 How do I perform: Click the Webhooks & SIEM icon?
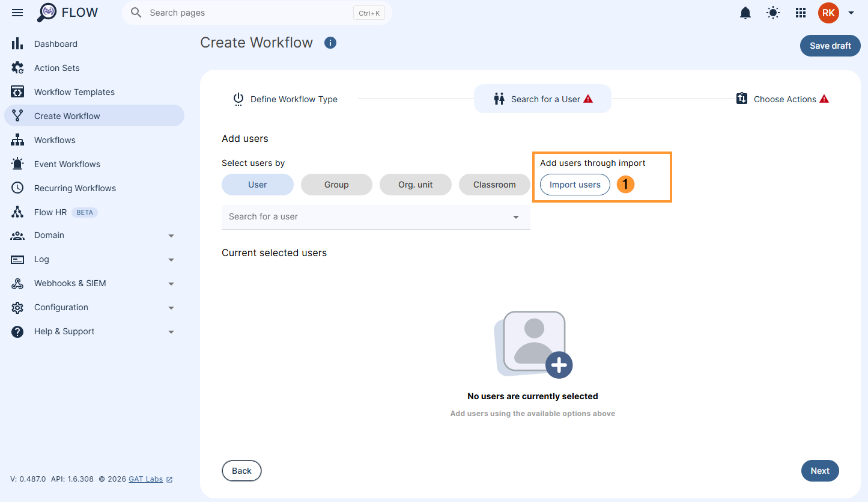pyautogui.click(x=17, y=284)
